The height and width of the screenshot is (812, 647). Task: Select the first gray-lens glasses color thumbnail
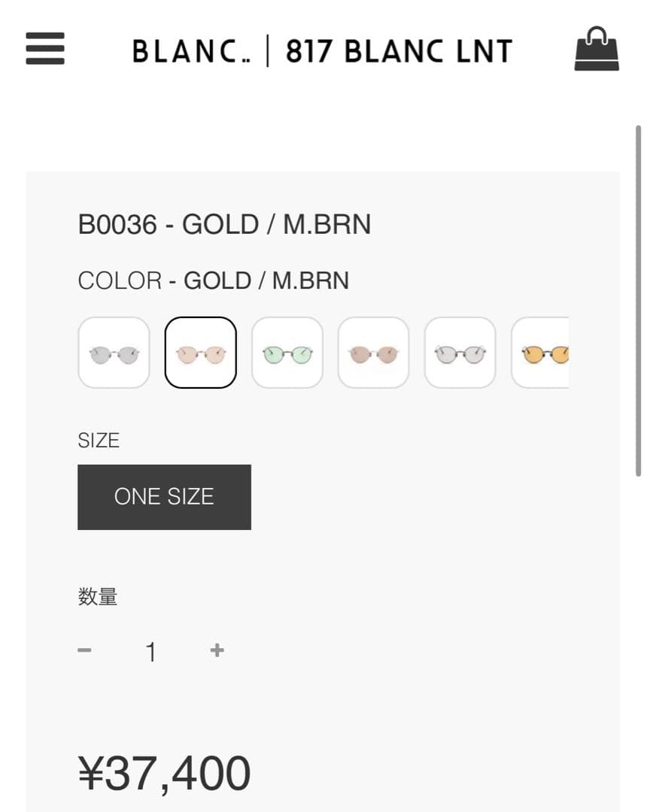[x=114, y=353]
